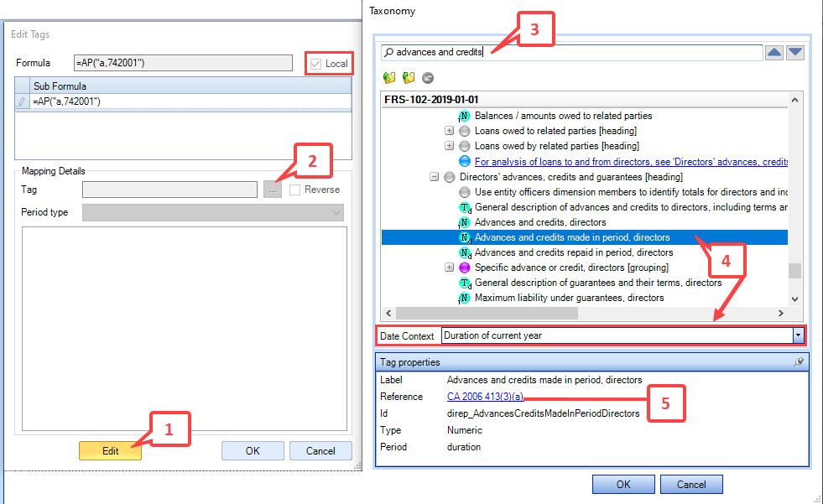Image resolution: width=823 pixels, height=504 pixels.
Task: Click the Sub Formula column header
Action: [x=191, y=86]
